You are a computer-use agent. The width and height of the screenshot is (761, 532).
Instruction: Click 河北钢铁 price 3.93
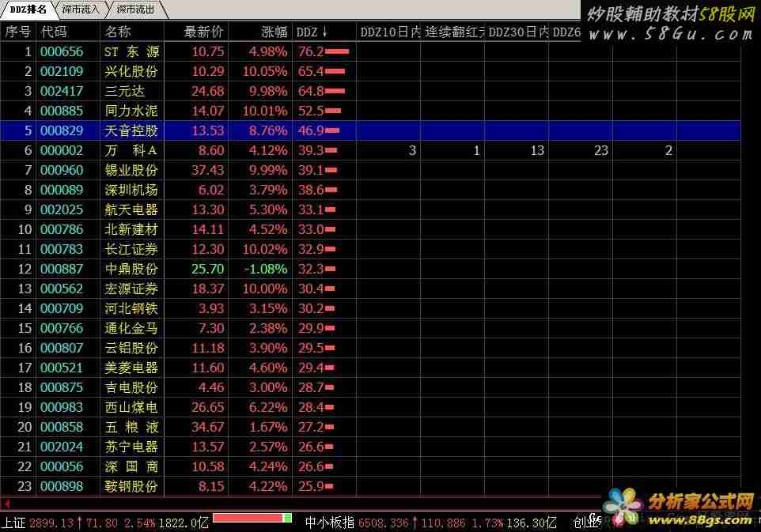click(x=211, y=308)
